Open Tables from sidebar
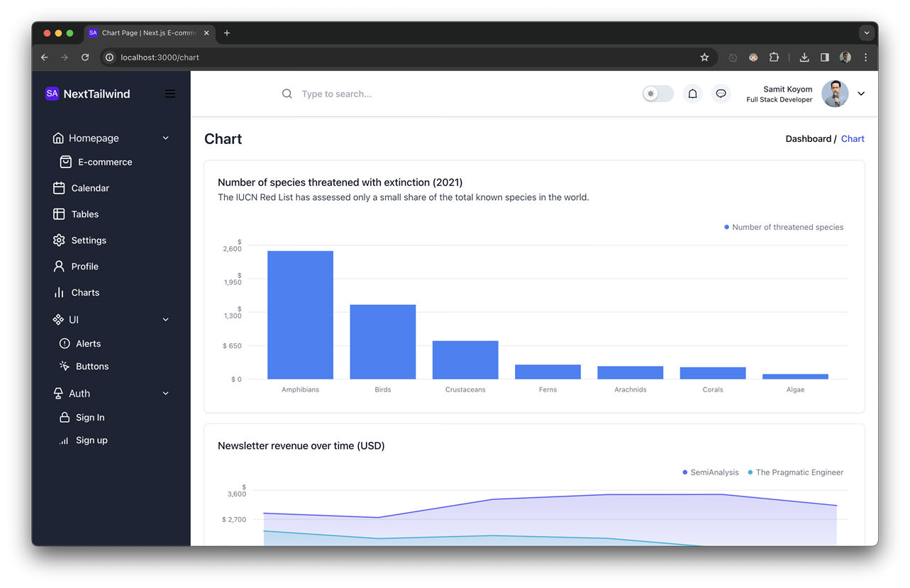 (x=85, y=214)
